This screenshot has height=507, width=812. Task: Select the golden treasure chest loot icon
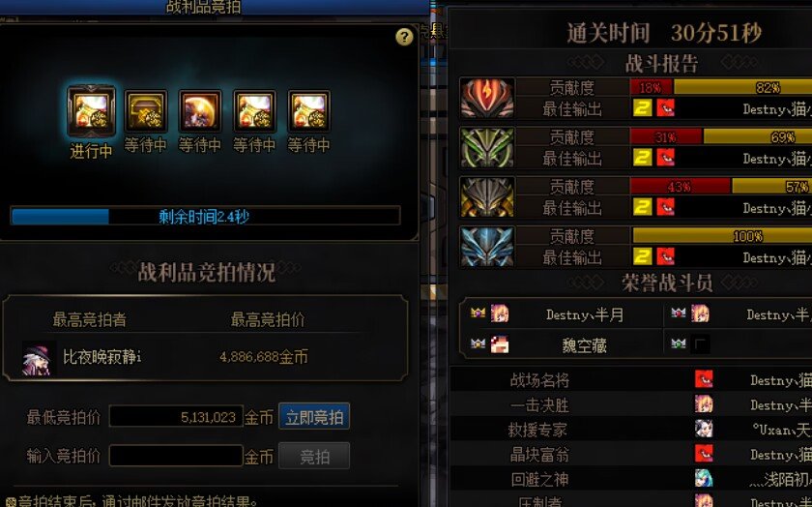click(x=146, y=111)
